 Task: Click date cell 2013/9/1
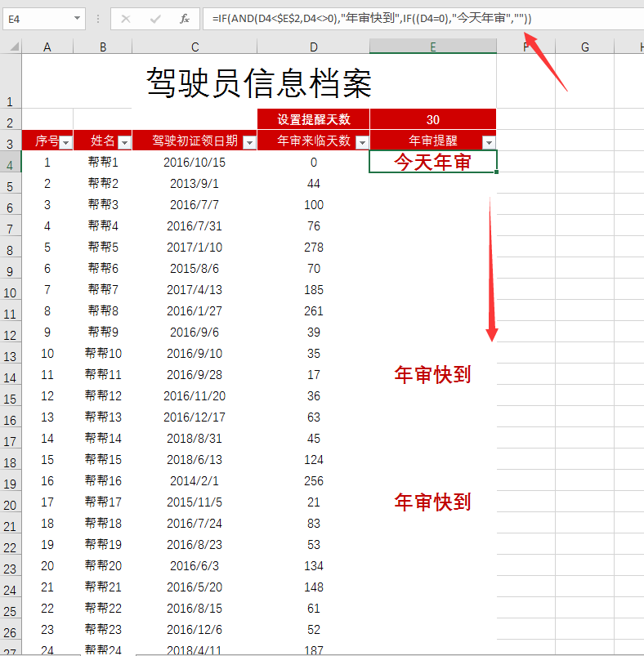click(195, 183)
